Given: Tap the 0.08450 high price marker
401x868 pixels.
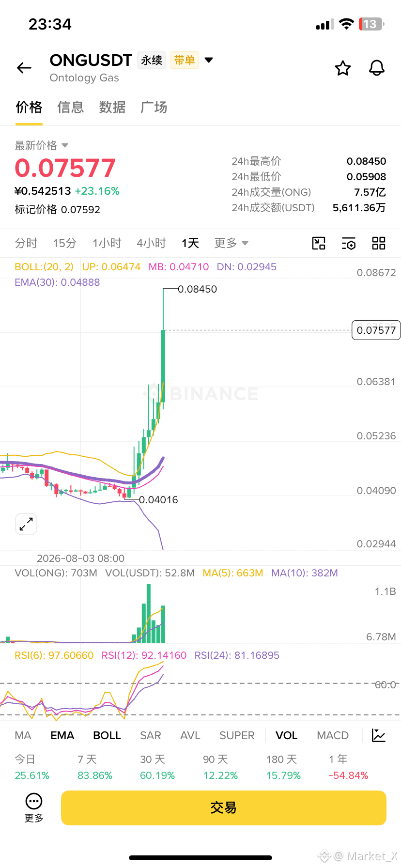Looking at the screenshot, I should pyautogui.click(x=198, y=289).
